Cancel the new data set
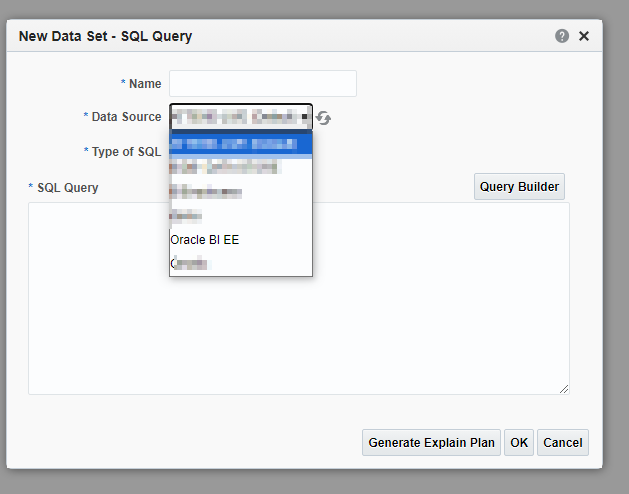 point(562,442)
